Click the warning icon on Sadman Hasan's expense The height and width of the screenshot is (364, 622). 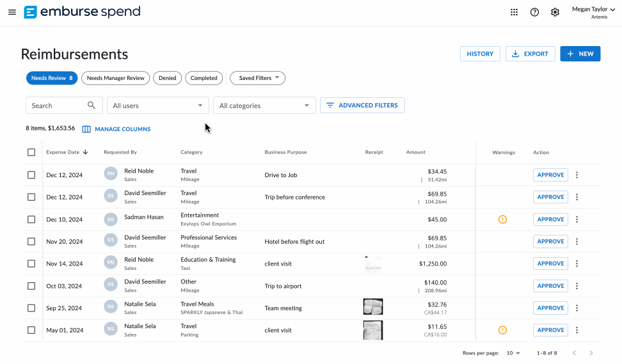click(x=502, y=219)
